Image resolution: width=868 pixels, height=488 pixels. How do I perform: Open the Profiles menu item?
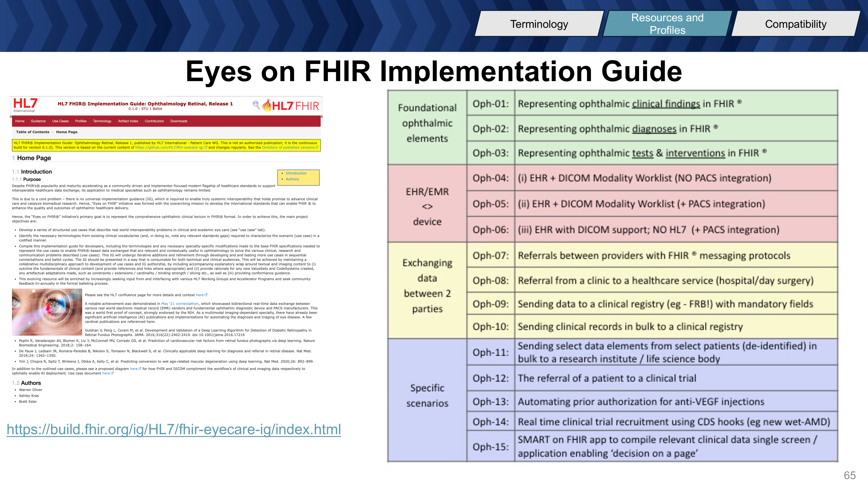coord(81,121)
